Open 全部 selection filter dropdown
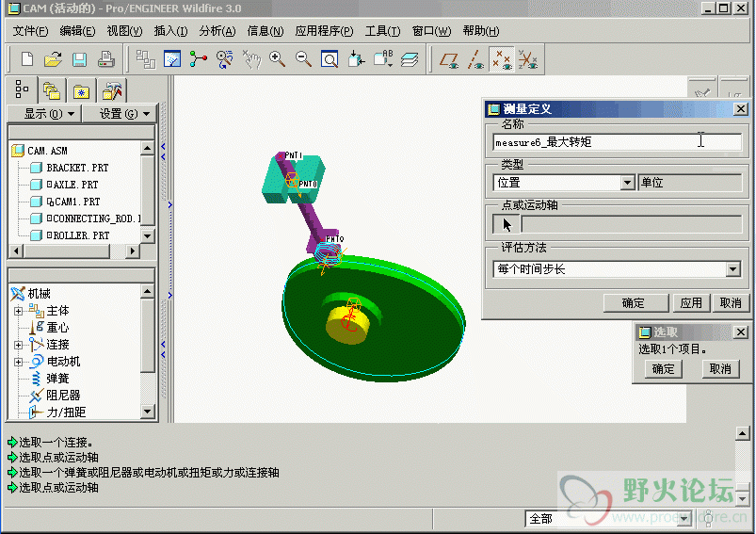The height and width of the screenshot is (534, 756). 684,519
